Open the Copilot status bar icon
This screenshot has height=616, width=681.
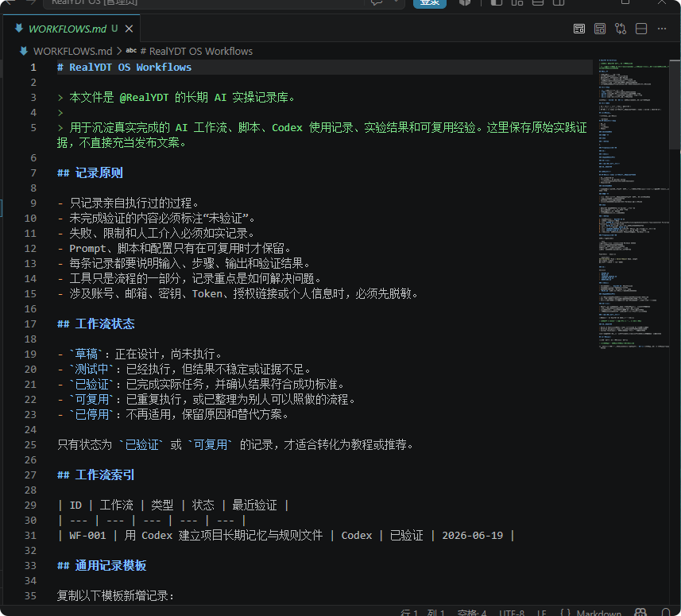pyautogui.click(x=640, y=612)
